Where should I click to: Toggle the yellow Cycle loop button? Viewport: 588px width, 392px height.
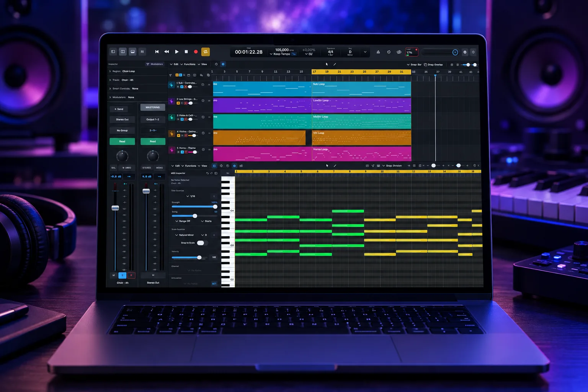pos(206,52)
